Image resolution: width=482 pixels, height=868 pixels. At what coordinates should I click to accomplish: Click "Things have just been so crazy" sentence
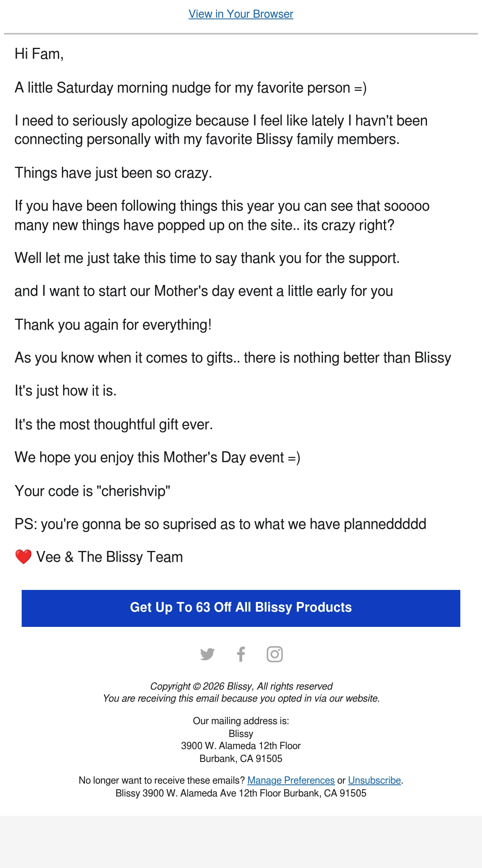pos(113,173)
